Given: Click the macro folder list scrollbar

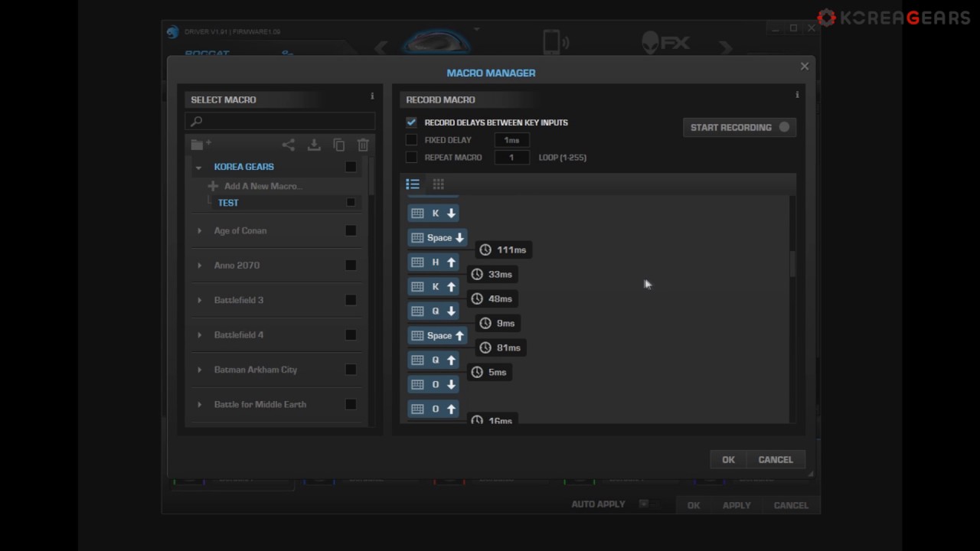Looking at the screenshot, I should (x=373, y=176).
